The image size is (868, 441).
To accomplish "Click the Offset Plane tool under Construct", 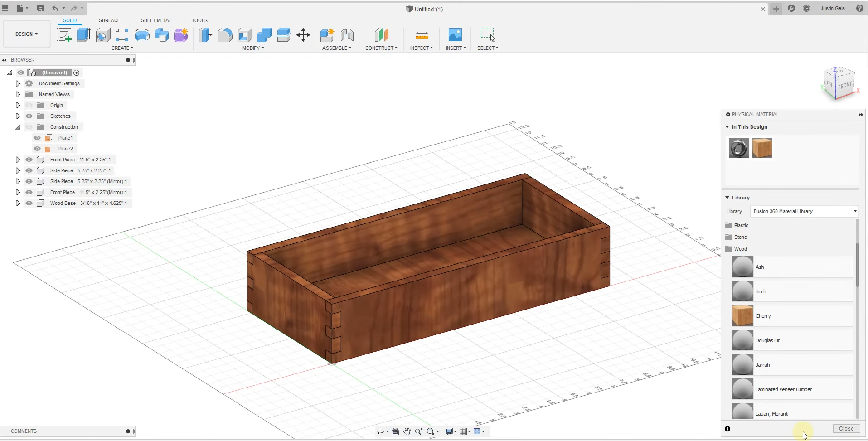I will point(381,35).
